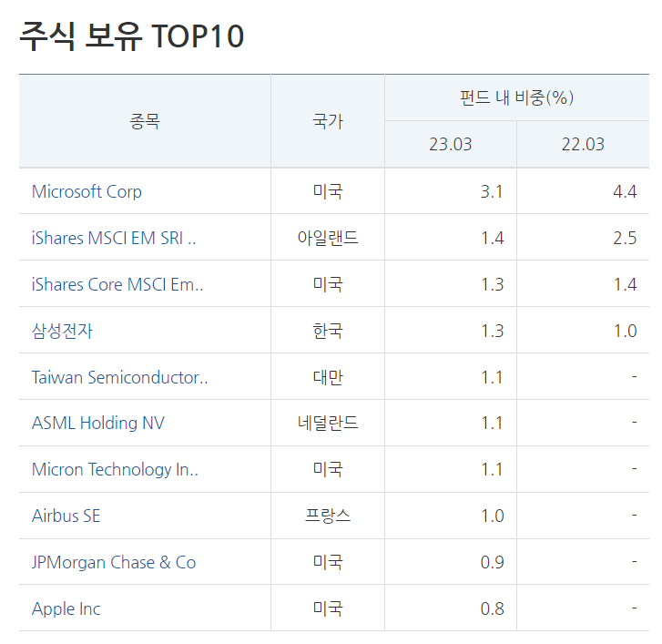Select the 1.1 value for Micron Technology
Viewport: 662px width, 644px height.
492,470
